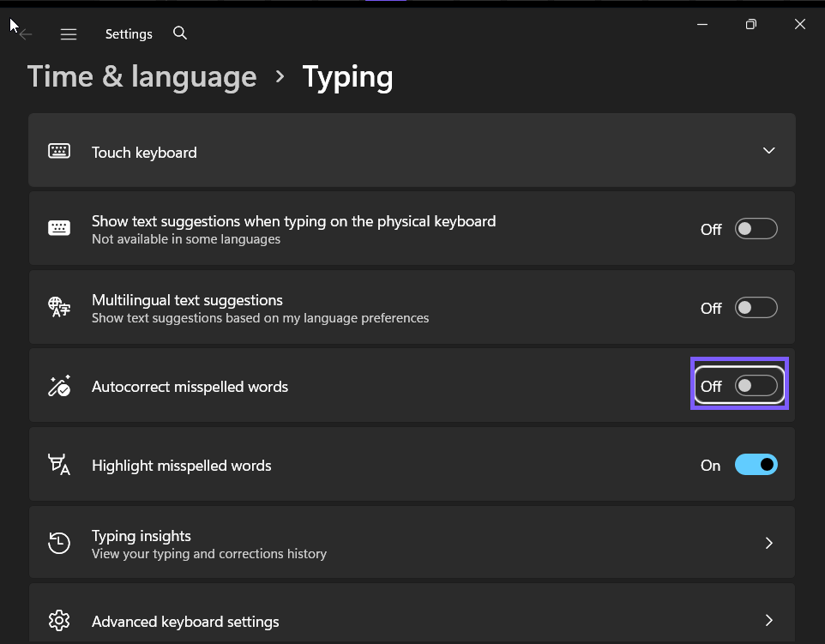
Task: Click 'Off' status text for Multilingual text suggestions
Action: (711, 309)
